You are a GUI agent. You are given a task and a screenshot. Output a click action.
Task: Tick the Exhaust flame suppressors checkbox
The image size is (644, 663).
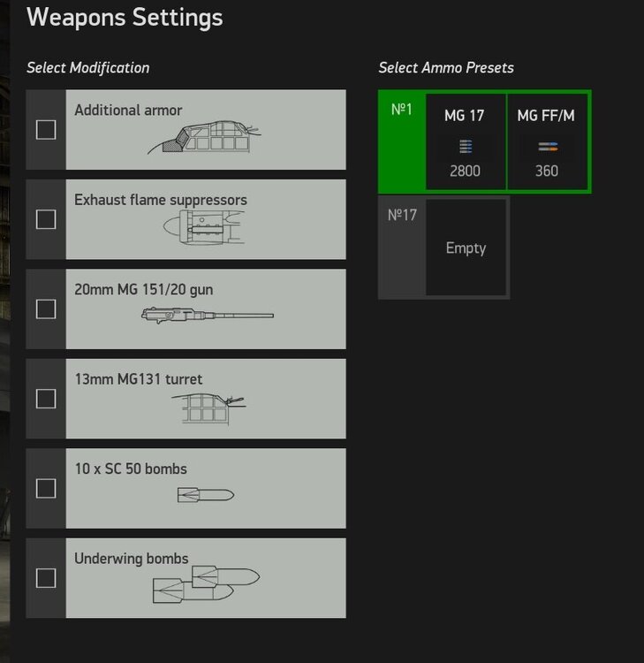pyautogui.click(x=46, y=219)
